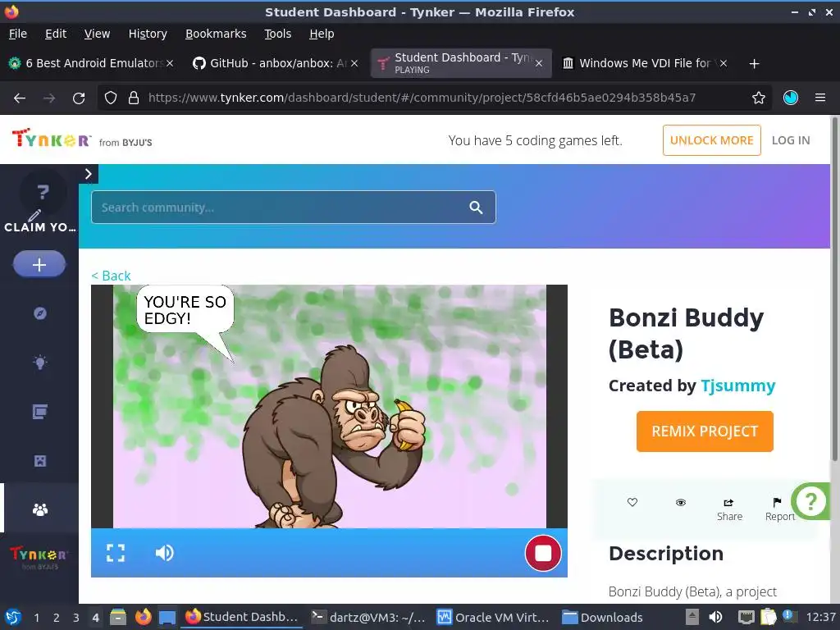Open the Firefox File menu
This screenshot has height=630, width=840.
click(x=18, y=34)
